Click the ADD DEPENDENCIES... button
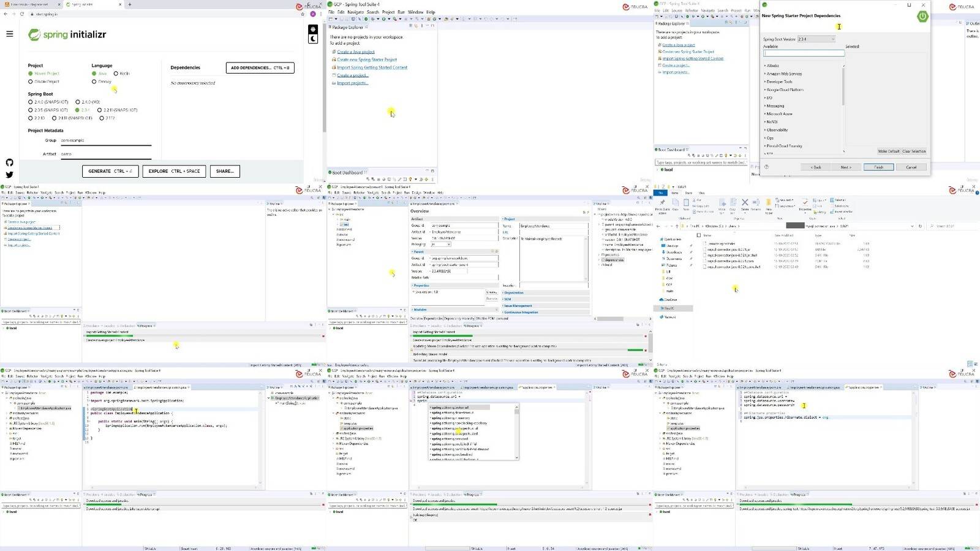980x551 pixels. (260, 67)
